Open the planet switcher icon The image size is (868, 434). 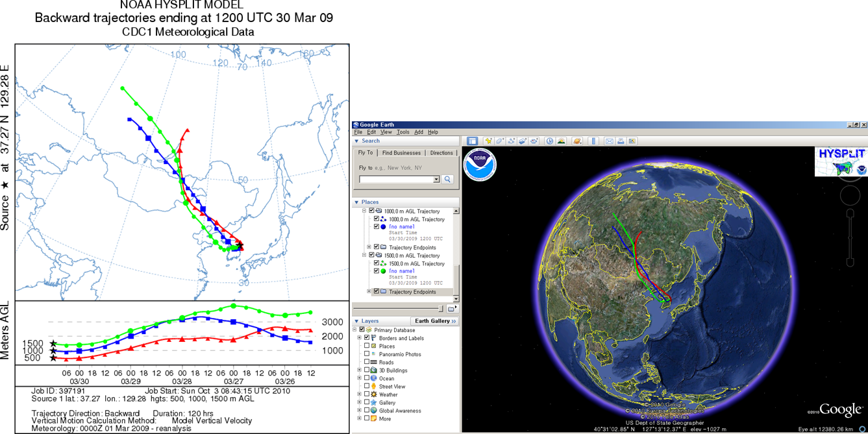tap(577, 141)
